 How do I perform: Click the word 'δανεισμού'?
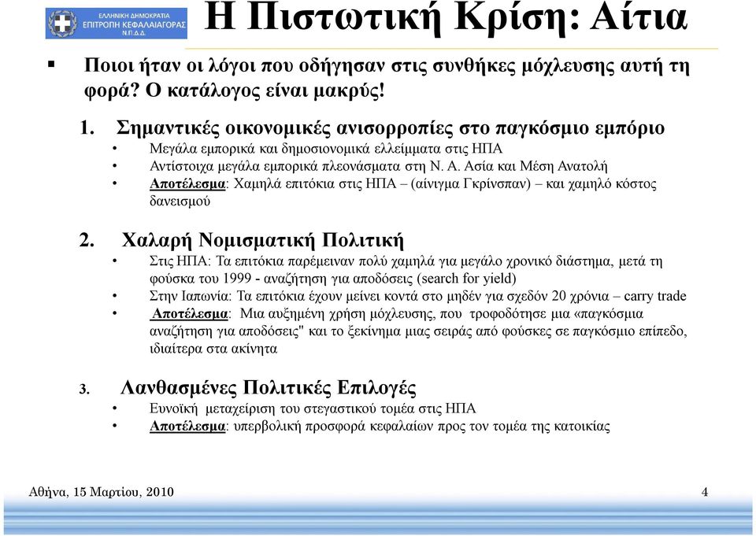tap(180, 201)
